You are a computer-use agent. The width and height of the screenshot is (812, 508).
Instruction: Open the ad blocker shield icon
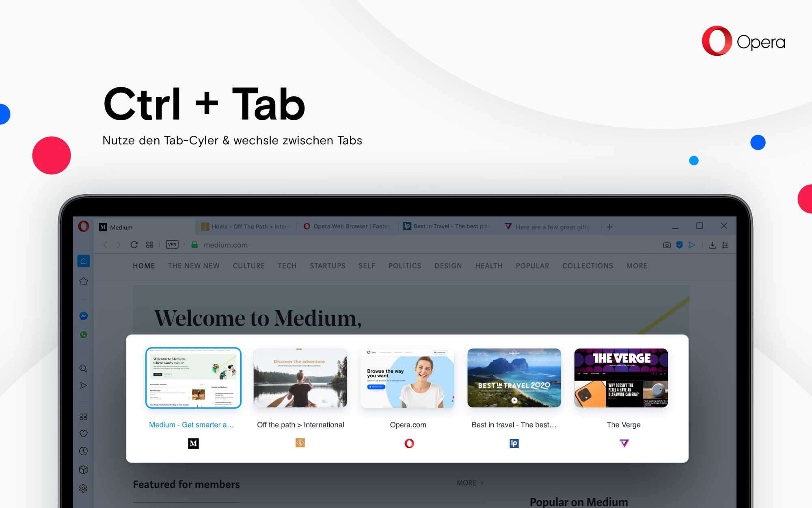pyautogui.click(x=679, y=245)
